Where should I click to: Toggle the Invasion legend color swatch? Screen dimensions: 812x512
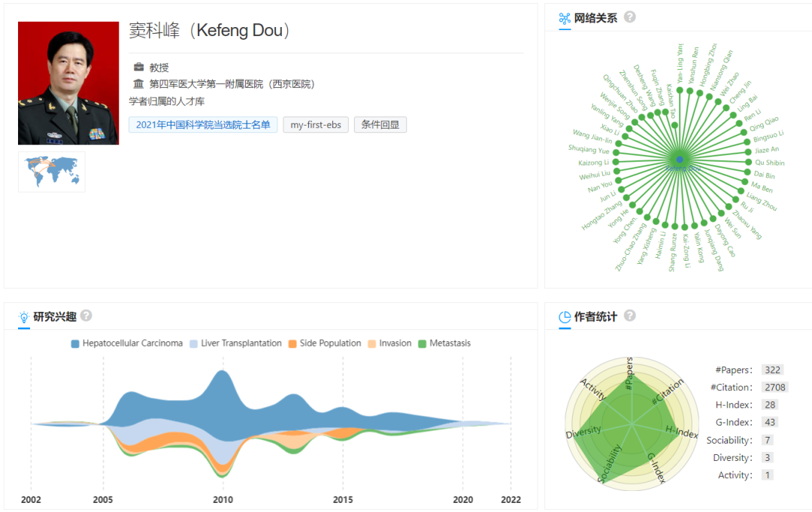(x=372, y=344)
